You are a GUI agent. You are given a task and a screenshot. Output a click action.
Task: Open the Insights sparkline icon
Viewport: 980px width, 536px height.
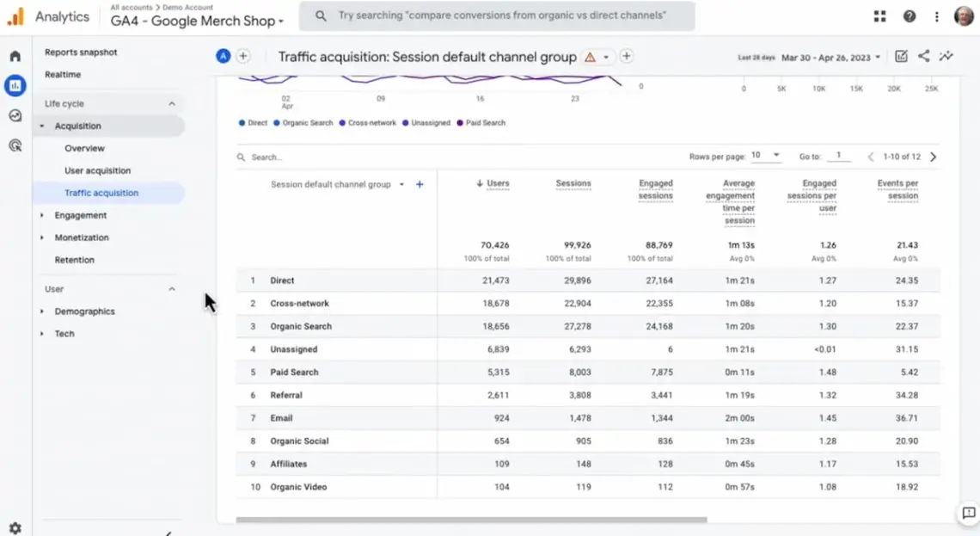click(x=946, y=56)
